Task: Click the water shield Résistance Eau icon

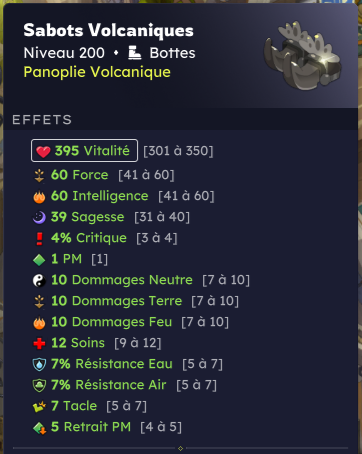Action: [x=39, y=364]
